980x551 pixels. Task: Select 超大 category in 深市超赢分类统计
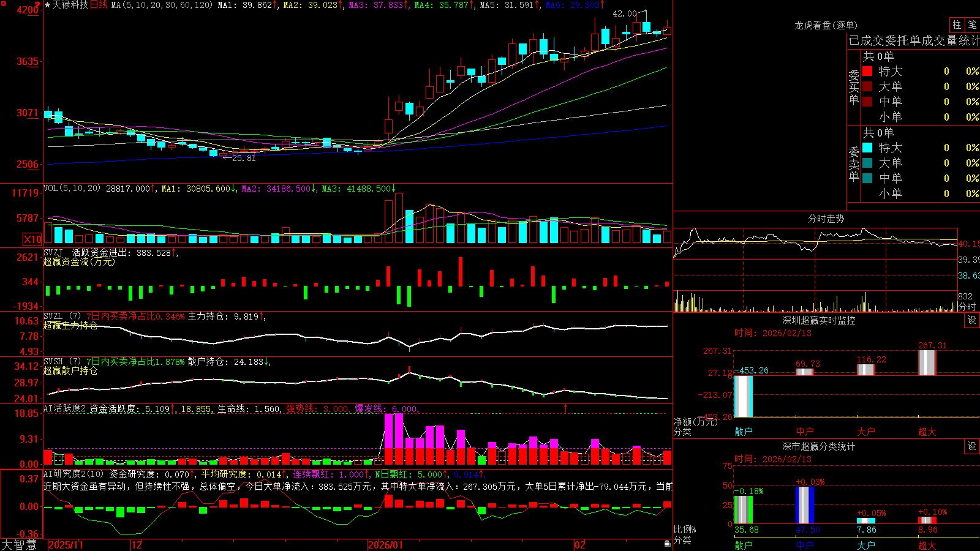point(927,545)
